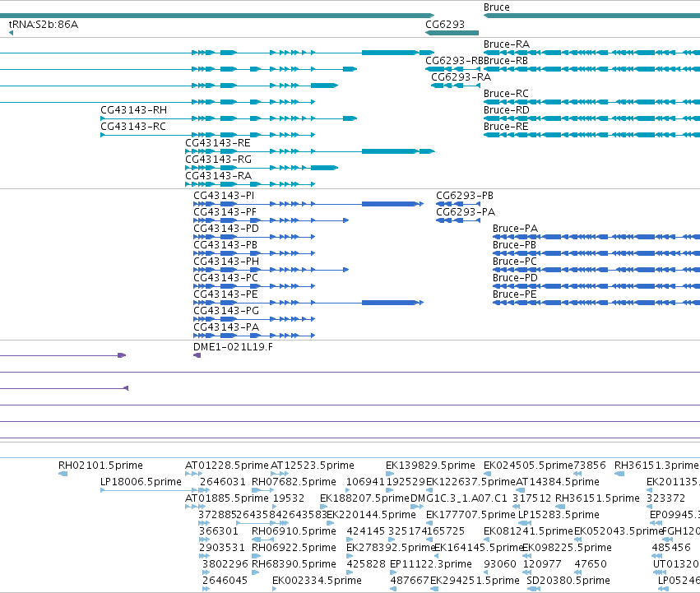The image size is (700, 593).
Task: Select transcript Bruce-RE label
Action: tap(506, 127)
